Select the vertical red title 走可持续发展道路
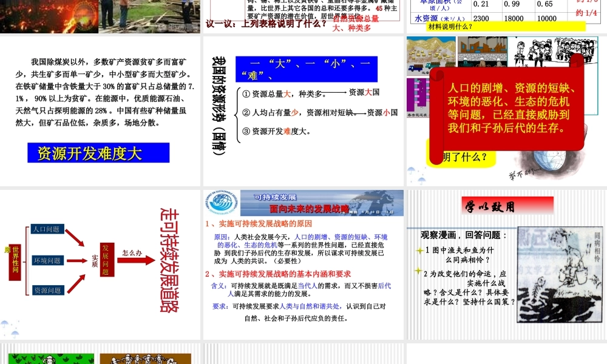The width and height of the screenshot is (607, 364). pyautogui.click(x=169, y=260)
